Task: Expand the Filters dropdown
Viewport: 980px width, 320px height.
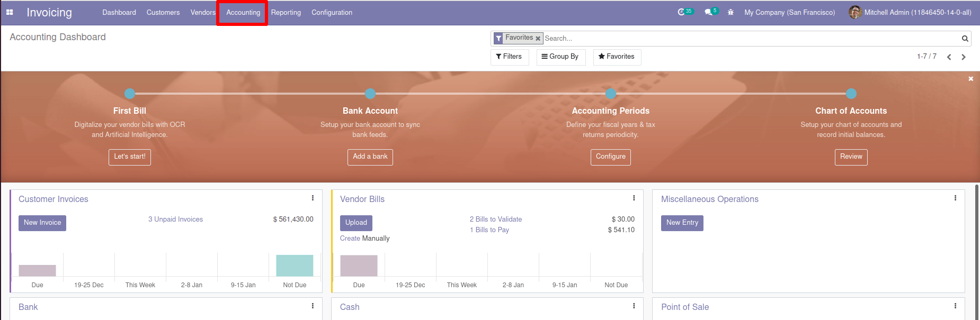Action: [x=510, y=57]
